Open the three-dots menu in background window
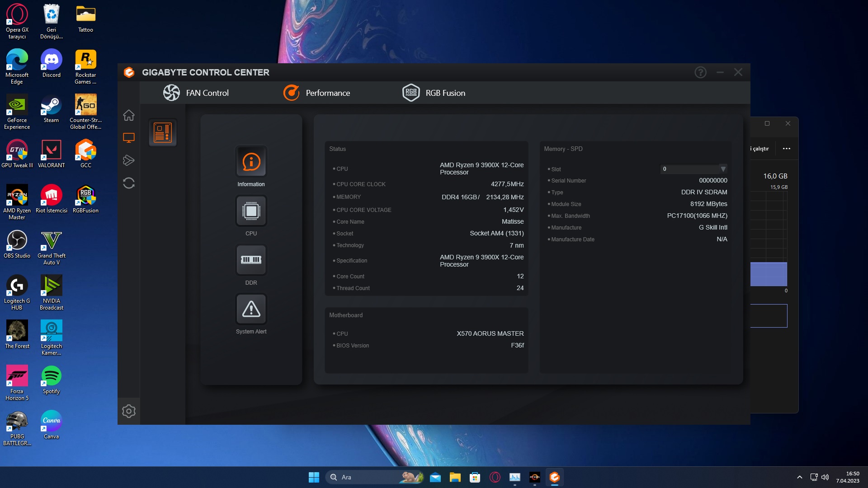Viewport: 868px width, 488px height. point(787,149)
